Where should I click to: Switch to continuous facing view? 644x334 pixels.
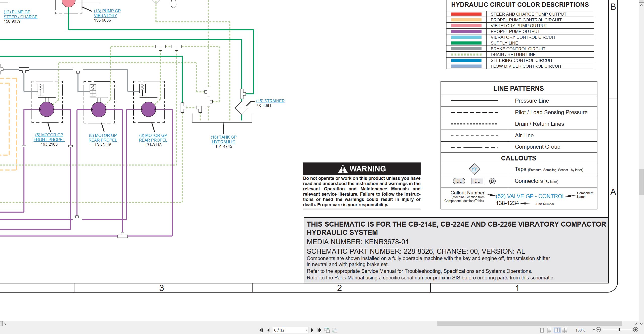tap(565, 330)
